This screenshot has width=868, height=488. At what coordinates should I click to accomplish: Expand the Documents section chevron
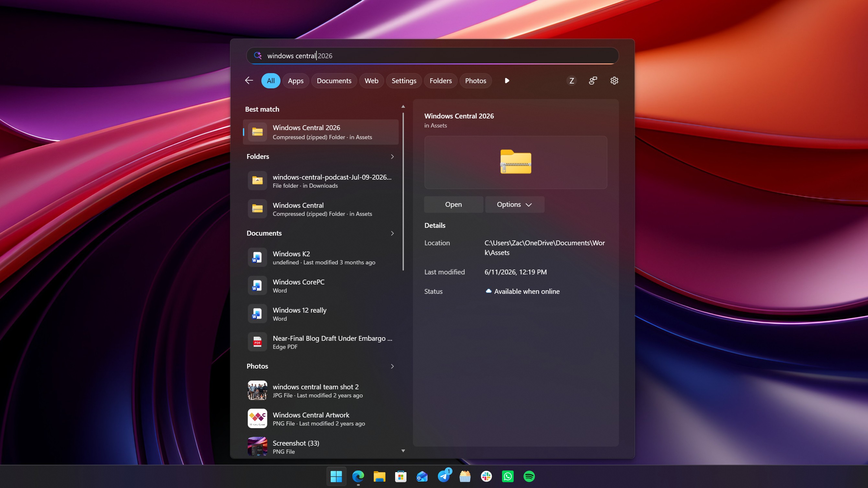click(x=392, y=233)
